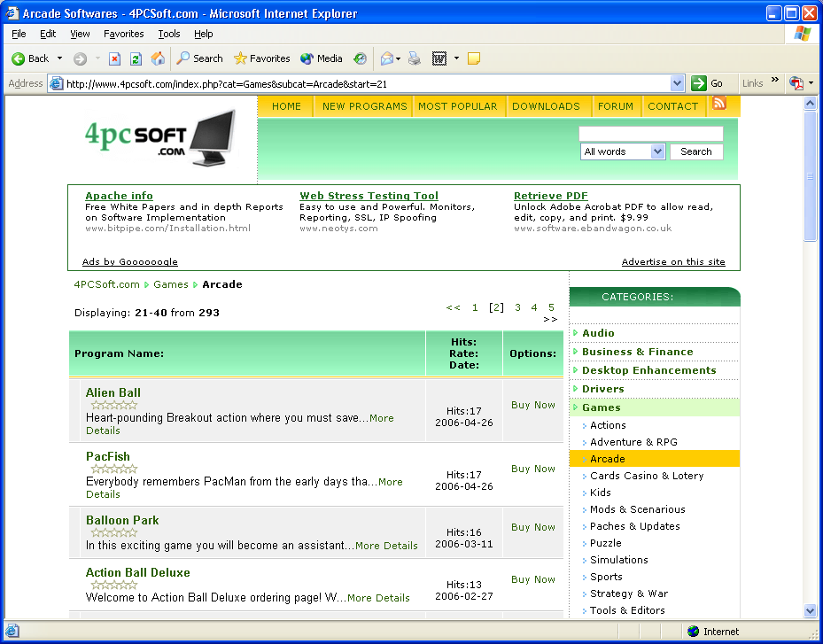Open the PDF toolbar dropdown arrow
Viewport: 823px width, 644px height.
[811, 83]
